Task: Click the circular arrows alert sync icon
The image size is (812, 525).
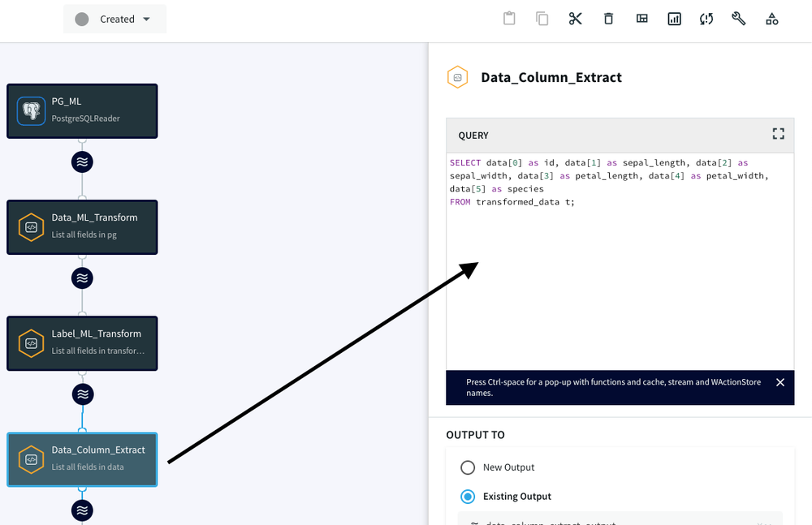Action: coord(706,19)
